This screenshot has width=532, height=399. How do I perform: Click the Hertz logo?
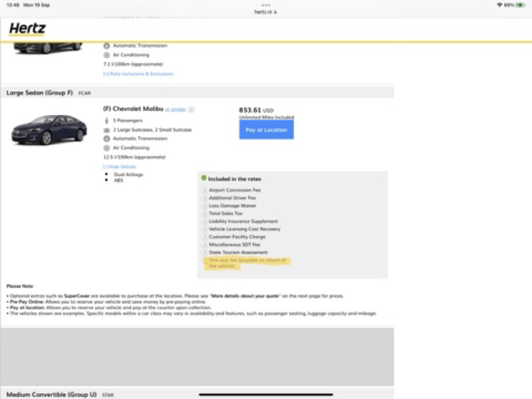(27, 29)
